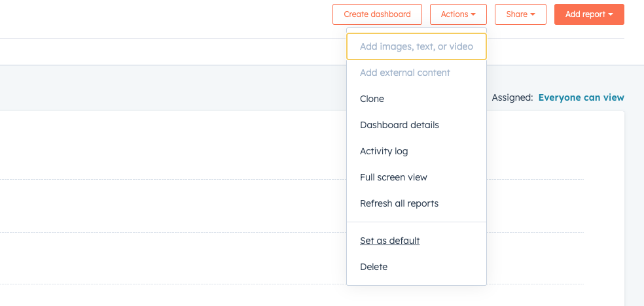Select Add images, text, or video
This screenshot has height=306, width=644.
416,46
